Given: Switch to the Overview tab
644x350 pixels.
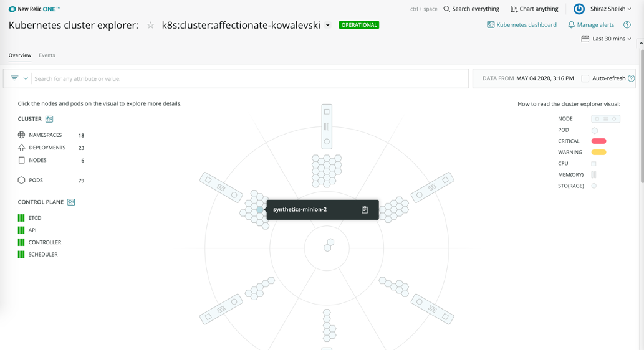Looking at the screenshot, I should point(20,55).
